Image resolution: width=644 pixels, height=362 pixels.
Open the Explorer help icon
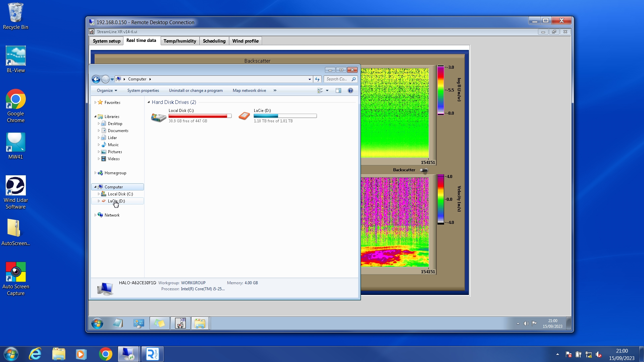(351, 90)
